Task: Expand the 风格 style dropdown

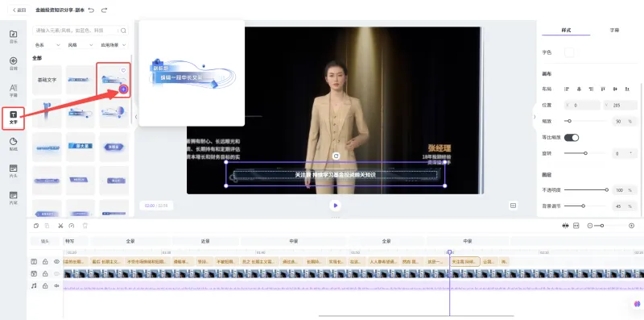Action: pos(80,45)
